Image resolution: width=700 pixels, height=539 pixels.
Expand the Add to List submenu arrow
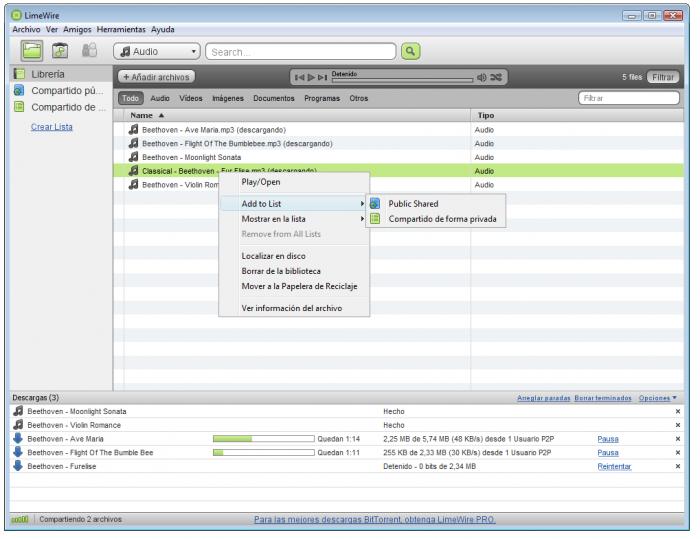(x=362, y=204)
